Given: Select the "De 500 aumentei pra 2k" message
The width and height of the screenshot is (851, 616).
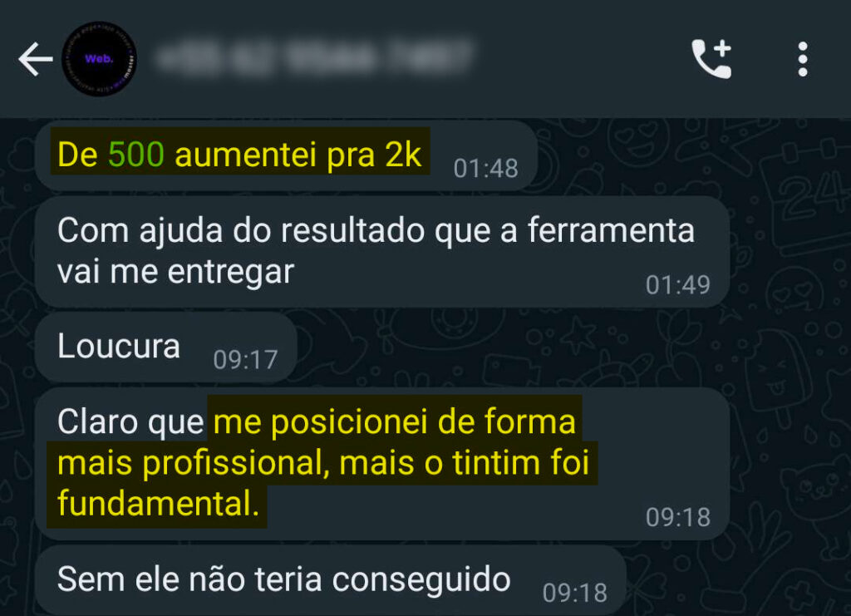Looking at the screenshot, I should coord(286,155).
